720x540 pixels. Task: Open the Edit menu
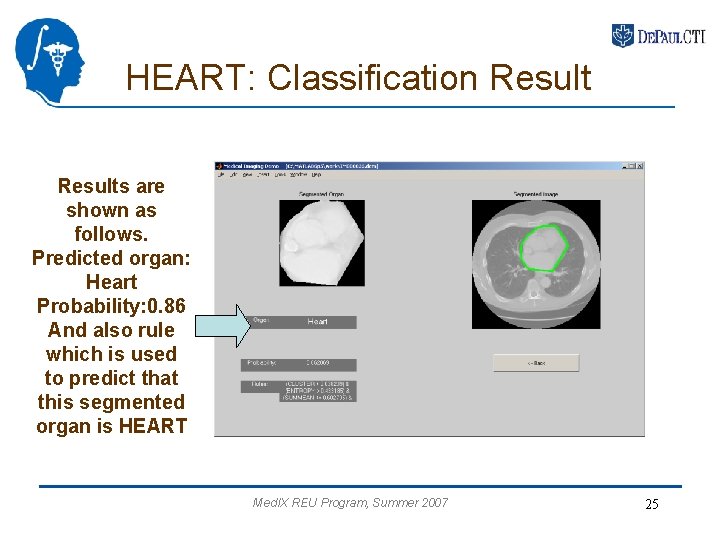coord(233,175)
